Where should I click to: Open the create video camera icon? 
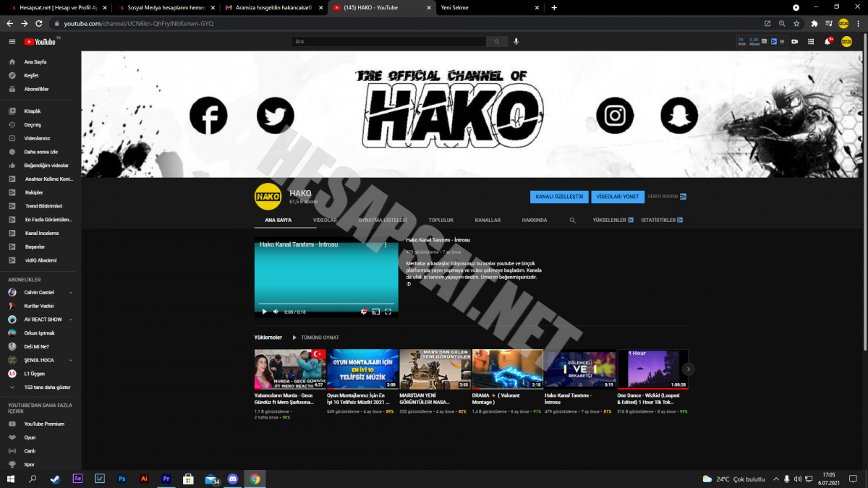tap(795, 42)
